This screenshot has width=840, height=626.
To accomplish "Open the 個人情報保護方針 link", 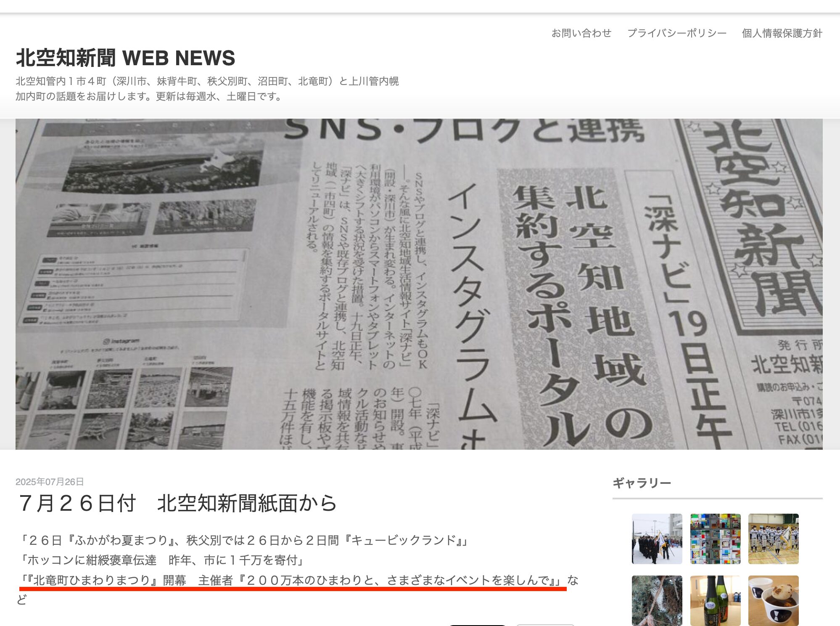I will click(782, 33).
